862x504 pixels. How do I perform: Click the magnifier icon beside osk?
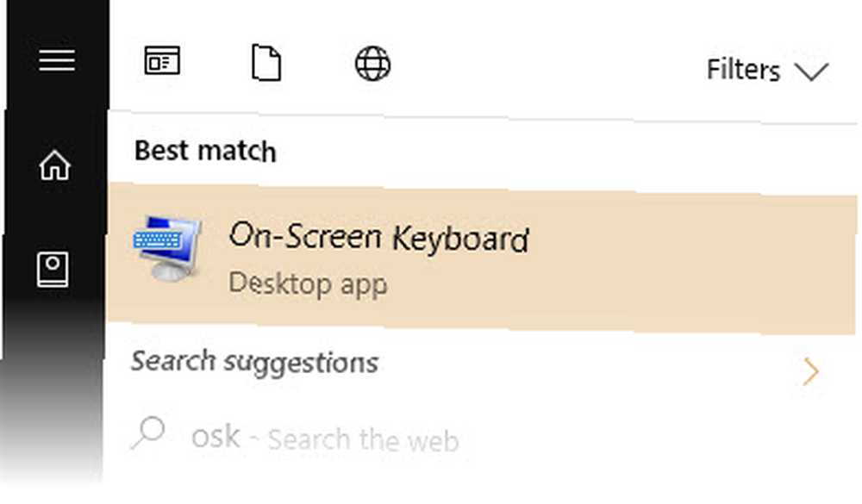[148, 432]
